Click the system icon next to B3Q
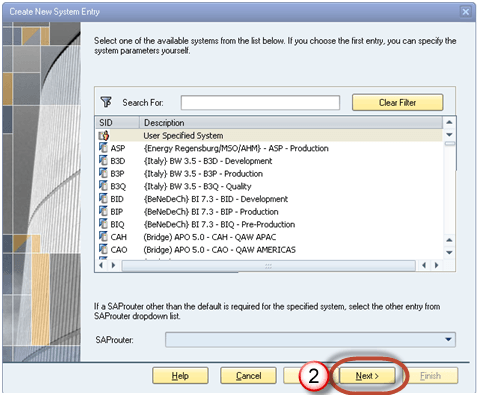This screenshot has height=395, width=479. click(103, 186)
